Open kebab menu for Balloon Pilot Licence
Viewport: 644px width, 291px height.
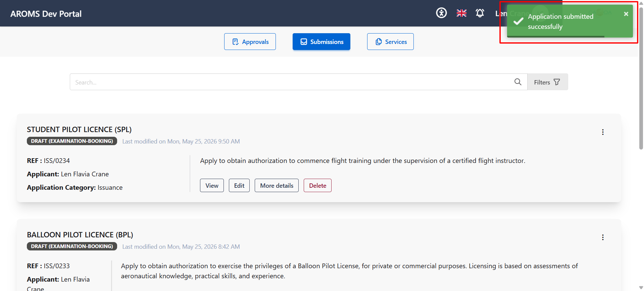coord(603,237)
